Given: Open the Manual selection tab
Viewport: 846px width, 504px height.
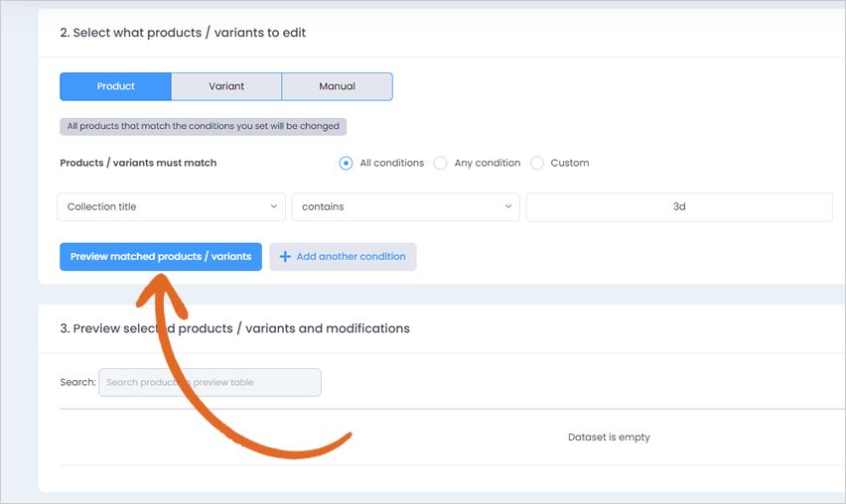Looking at the screenshot, I should (338, 86).
